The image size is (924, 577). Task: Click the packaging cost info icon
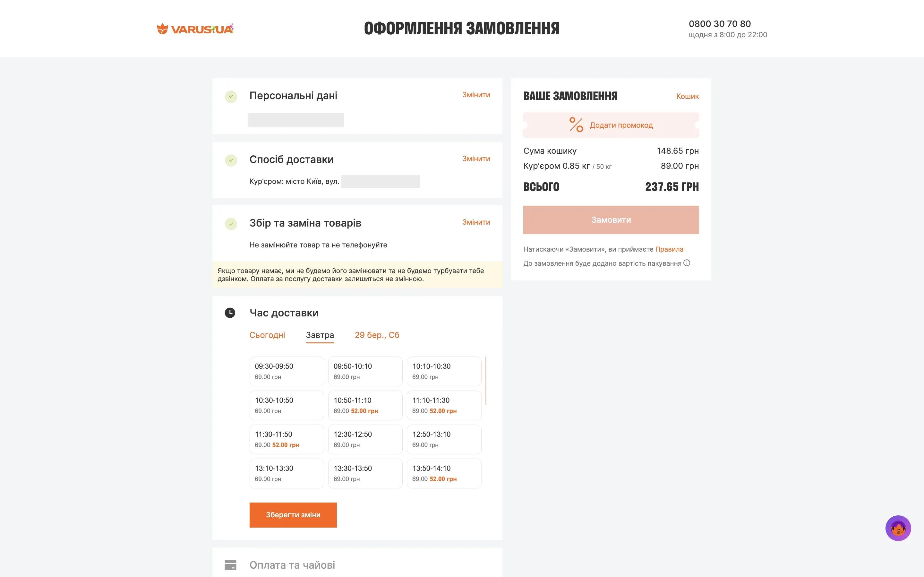pos(687,263)
